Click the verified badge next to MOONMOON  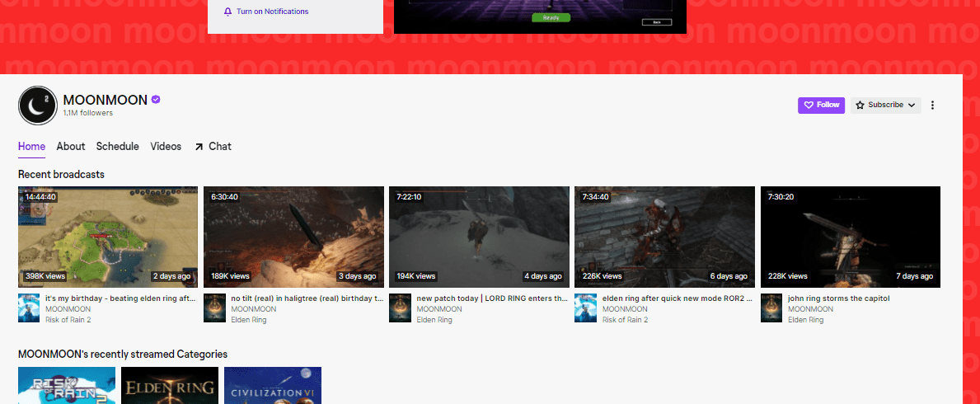[x=156, y=100]
